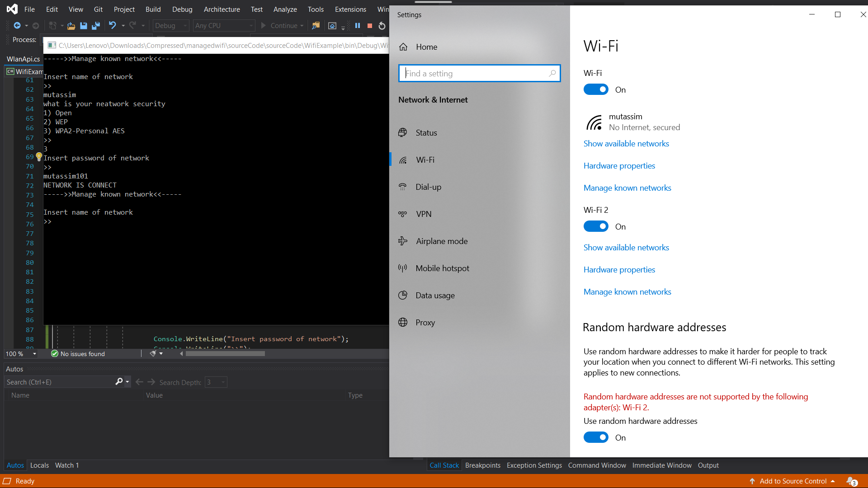Click the red Stop Debugging icon
The height and width of the screenshot is (488, 868).
(x=370, y=26)
